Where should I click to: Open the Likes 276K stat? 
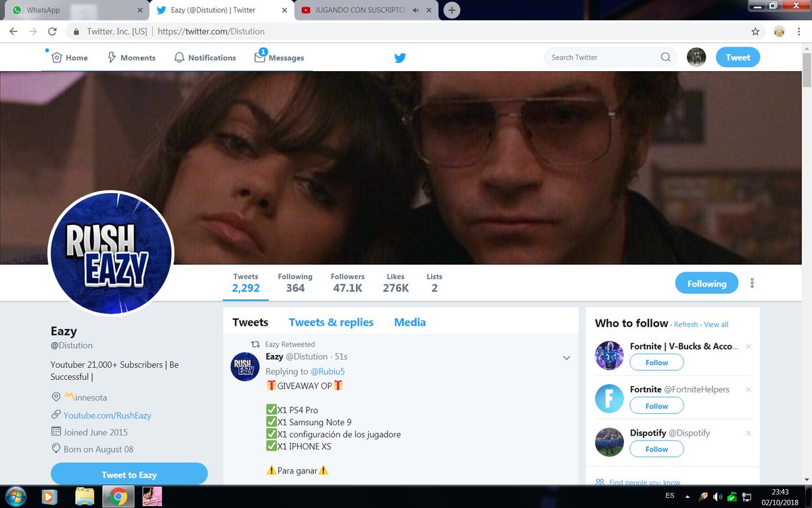click(396, 283)
